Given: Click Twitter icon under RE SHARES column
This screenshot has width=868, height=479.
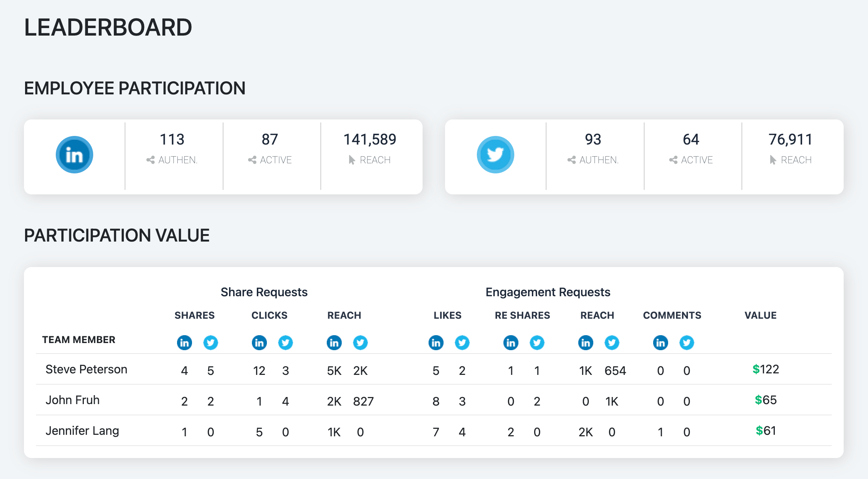Looking at the screenshot, I should point(537,343).
